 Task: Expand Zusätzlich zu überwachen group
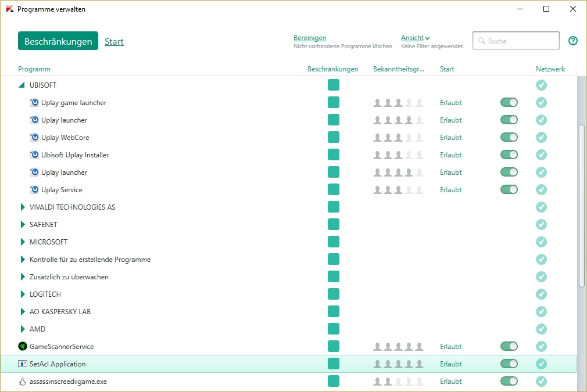coord(23,276)
